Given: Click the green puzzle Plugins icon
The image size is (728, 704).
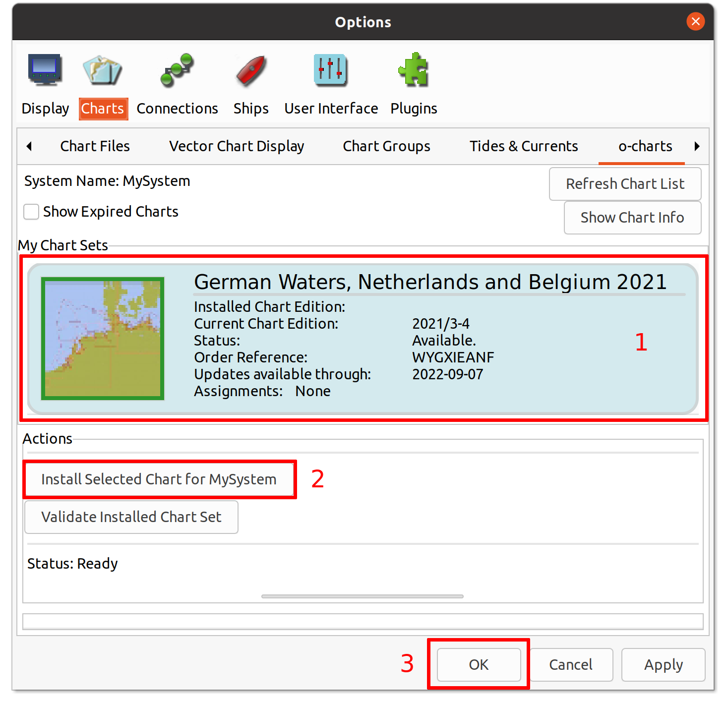Looking at the screenshot, I should [x=414, y=70].
